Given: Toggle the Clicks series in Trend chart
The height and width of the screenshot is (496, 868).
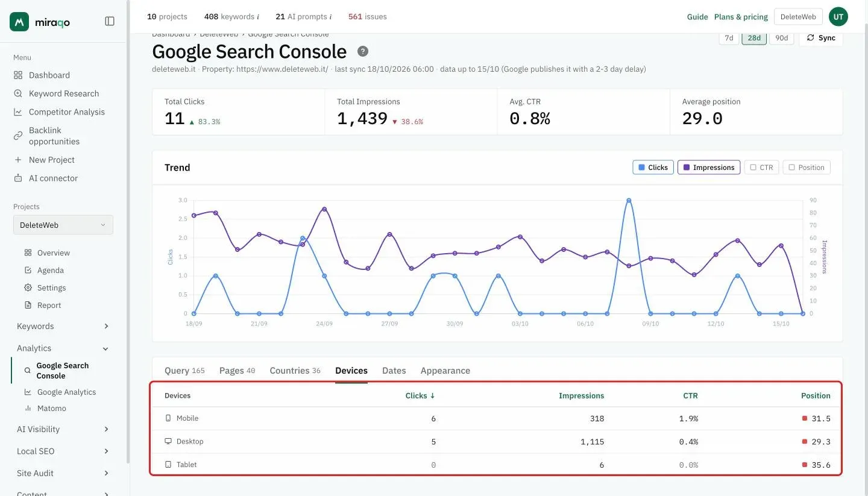Looking at the screenshot, I should 653,168.
